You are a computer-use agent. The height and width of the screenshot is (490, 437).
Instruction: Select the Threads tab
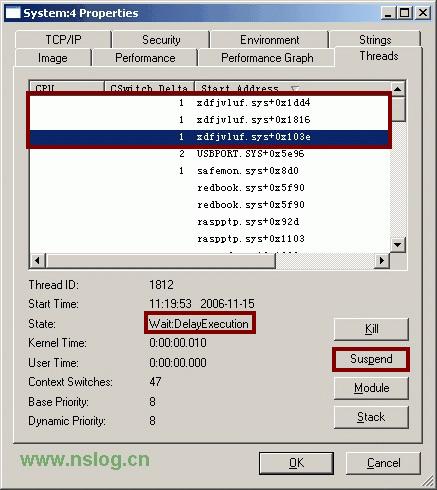379,56
